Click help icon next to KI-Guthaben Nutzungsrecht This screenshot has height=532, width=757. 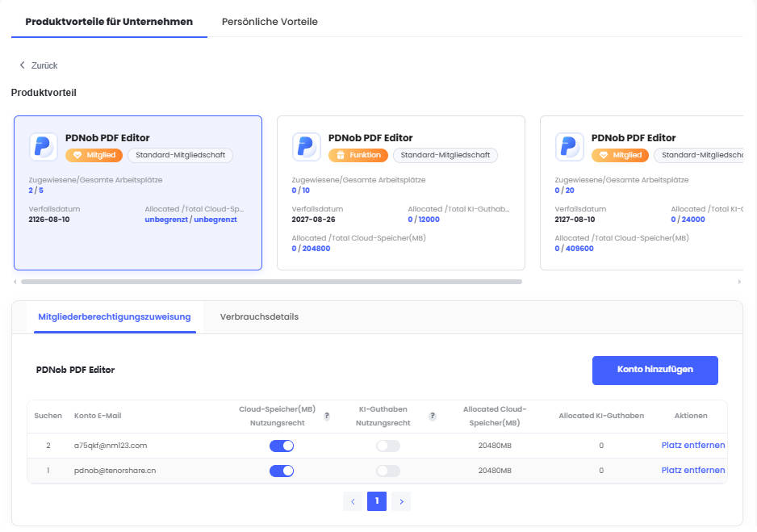tap(433, 416)
